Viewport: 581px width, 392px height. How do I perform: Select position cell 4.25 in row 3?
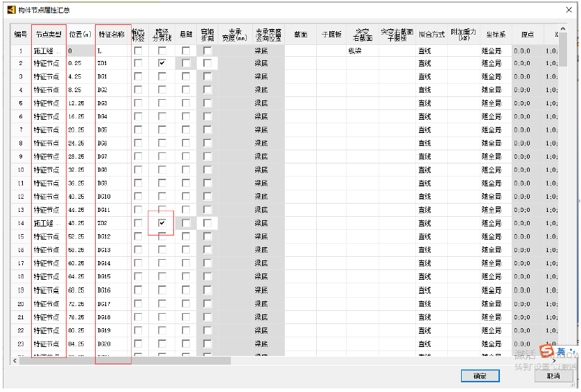80,77
